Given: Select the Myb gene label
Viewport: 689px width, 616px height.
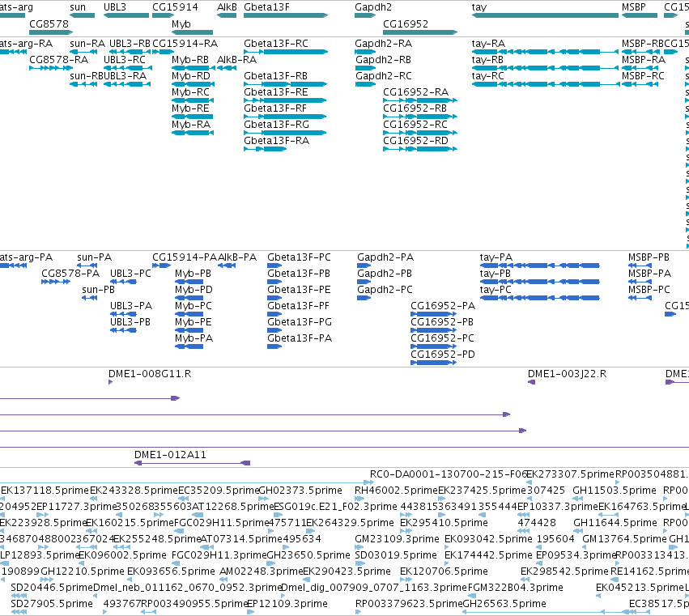Looking at the screenshot, I should [181, 24].
